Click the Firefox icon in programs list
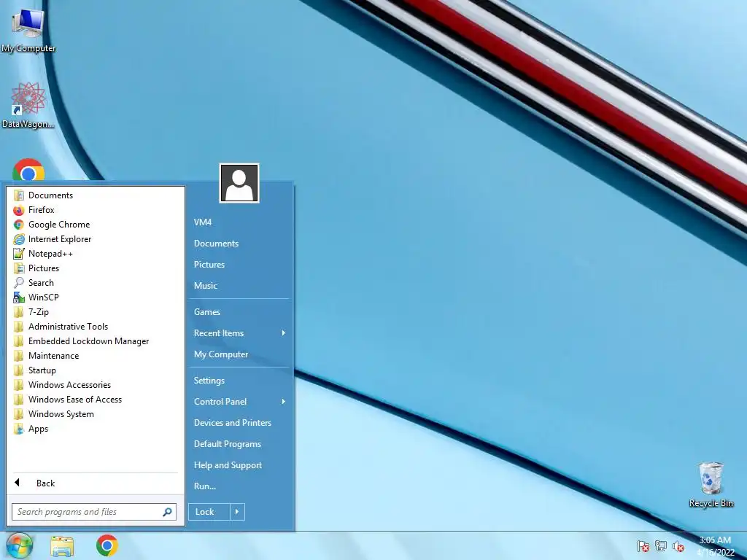 click(x=18, y=210)
